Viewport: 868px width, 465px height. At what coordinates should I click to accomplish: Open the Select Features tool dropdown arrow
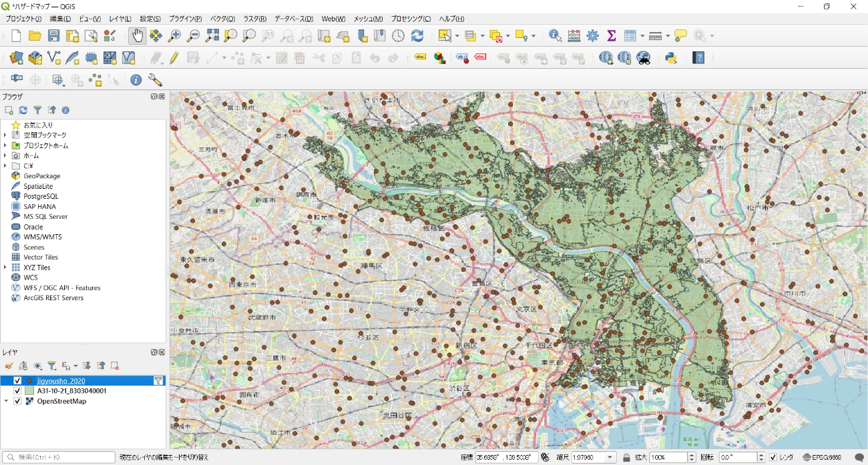point(457,36)
